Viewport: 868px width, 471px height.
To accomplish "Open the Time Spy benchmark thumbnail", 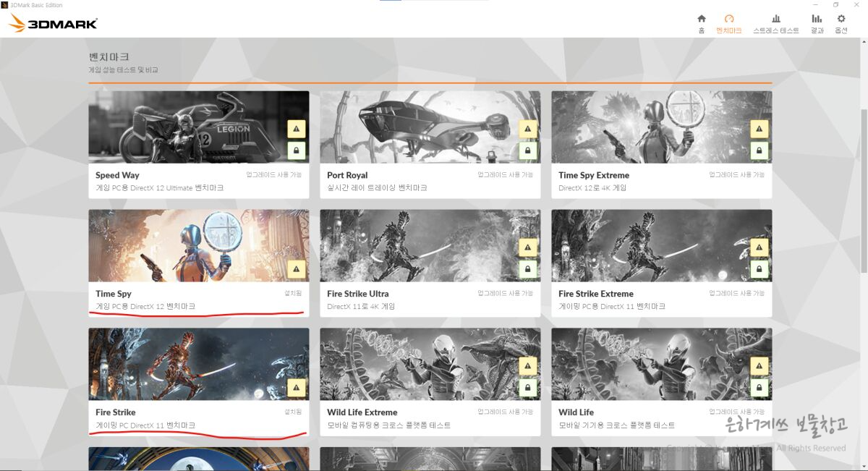I will [x=199, y=245].
